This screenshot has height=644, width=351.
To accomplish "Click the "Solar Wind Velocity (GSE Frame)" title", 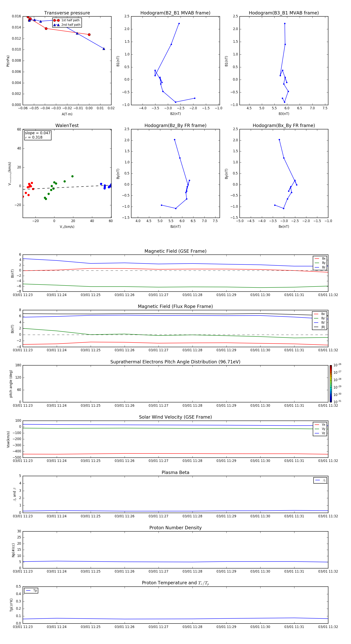I will (175, 417).
